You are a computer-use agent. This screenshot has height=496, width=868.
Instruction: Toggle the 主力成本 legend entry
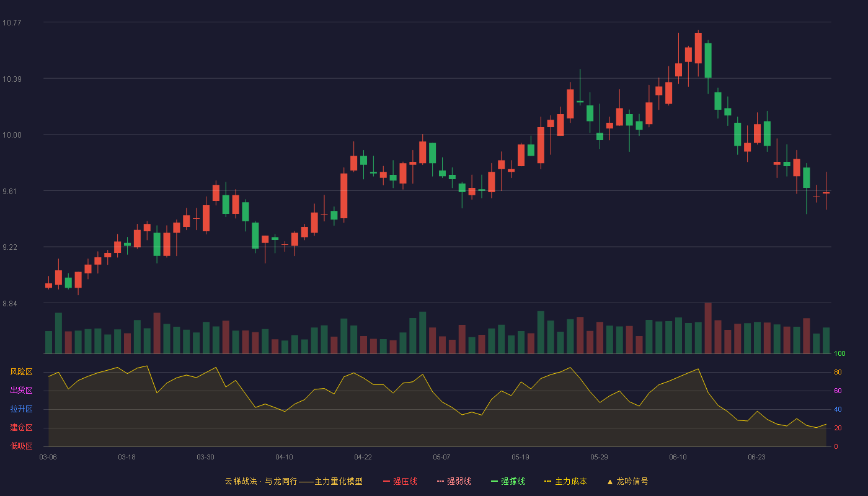click(565, 481)
